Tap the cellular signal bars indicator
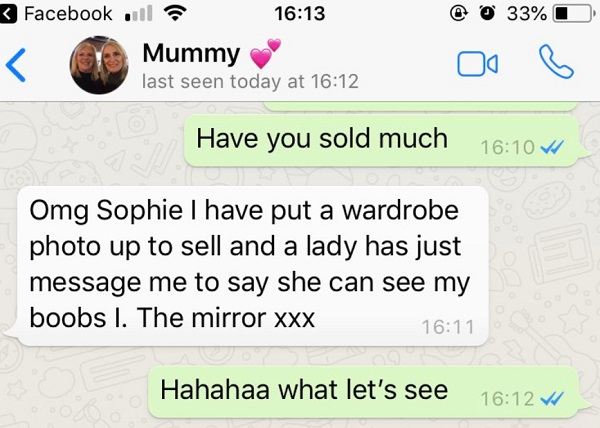Screen dimensions: 600x428 [x=138, y=14]
